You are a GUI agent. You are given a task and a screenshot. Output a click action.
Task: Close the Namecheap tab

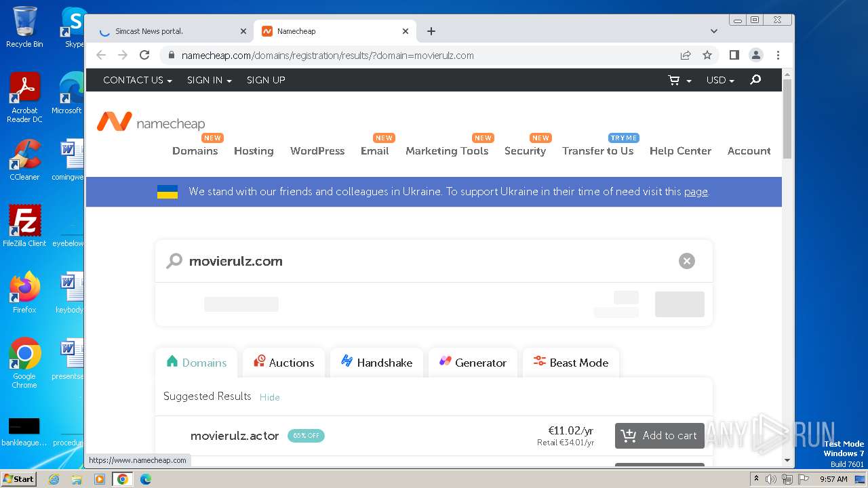(406, 31)
